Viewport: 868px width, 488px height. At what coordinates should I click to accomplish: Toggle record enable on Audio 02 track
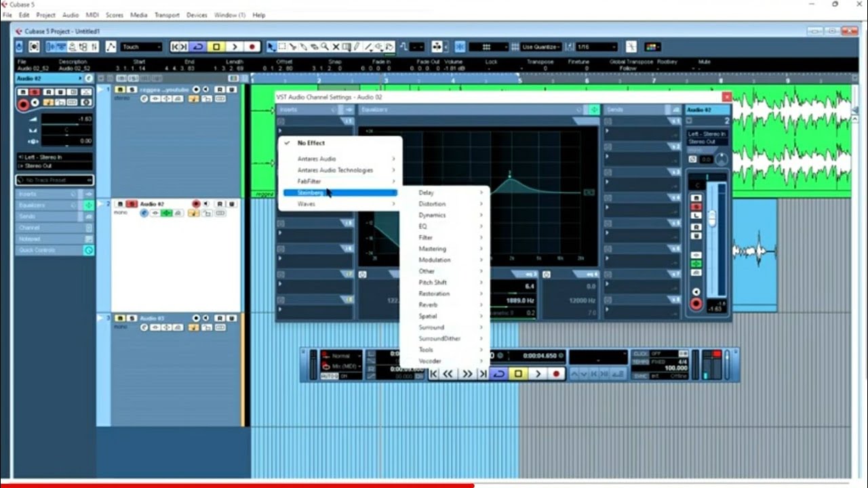coord(197,203)
